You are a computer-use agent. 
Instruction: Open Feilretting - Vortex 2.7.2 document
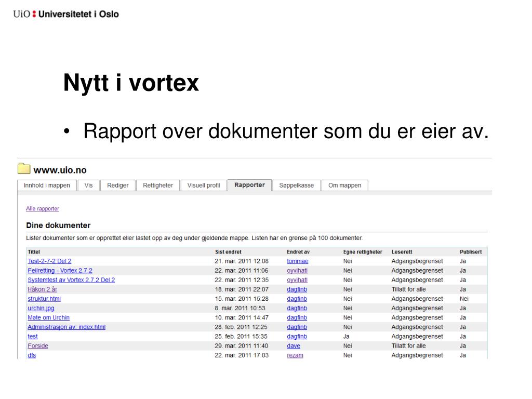pos(60,270)
